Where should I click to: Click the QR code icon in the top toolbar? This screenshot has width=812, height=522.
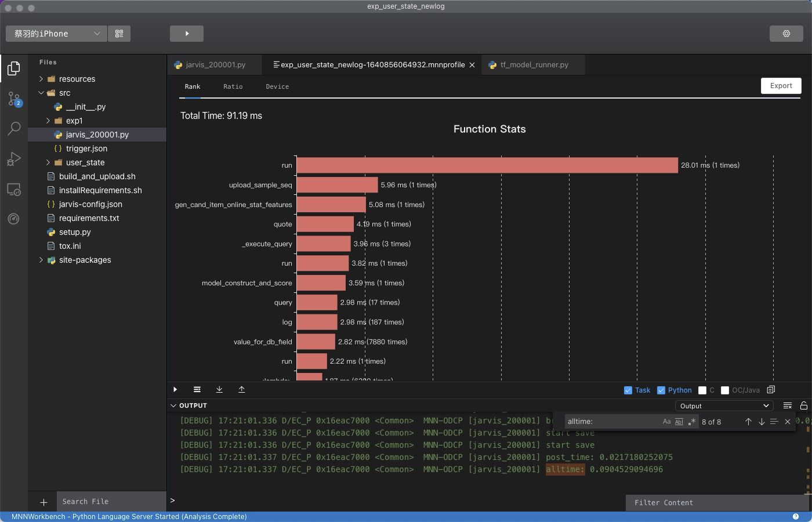119,34
